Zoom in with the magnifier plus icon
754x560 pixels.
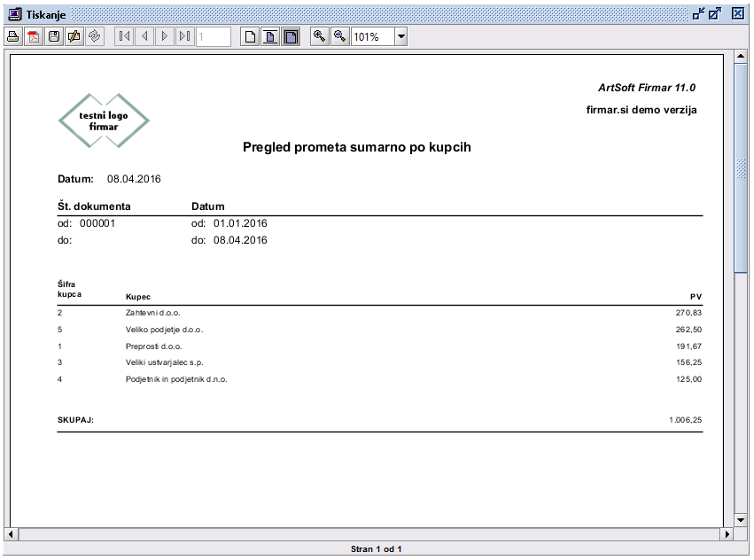click(x=319, y=36)
